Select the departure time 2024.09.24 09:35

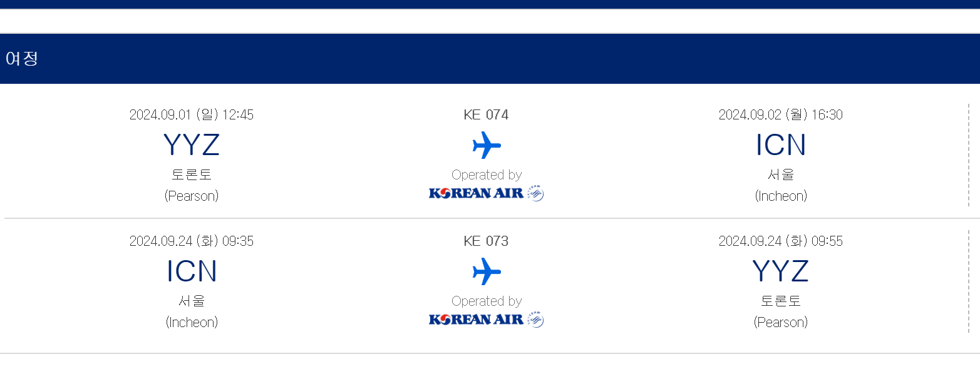point(192,241)
